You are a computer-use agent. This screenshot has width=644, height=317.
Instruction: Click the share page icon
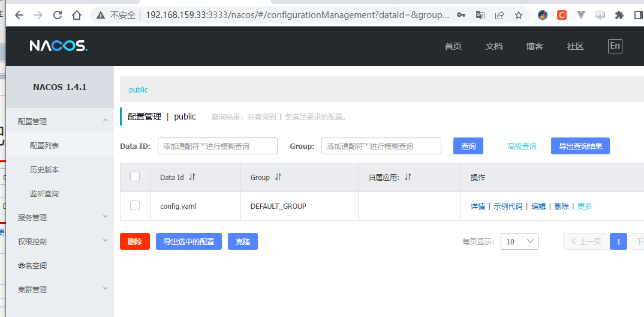point(499,15)
